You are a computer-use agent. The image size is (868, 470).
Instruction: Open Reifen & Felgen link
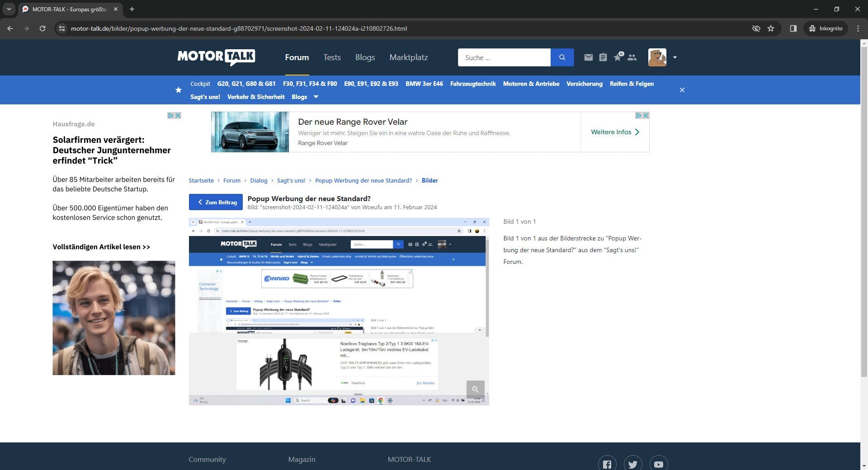[x=632, y=84]
